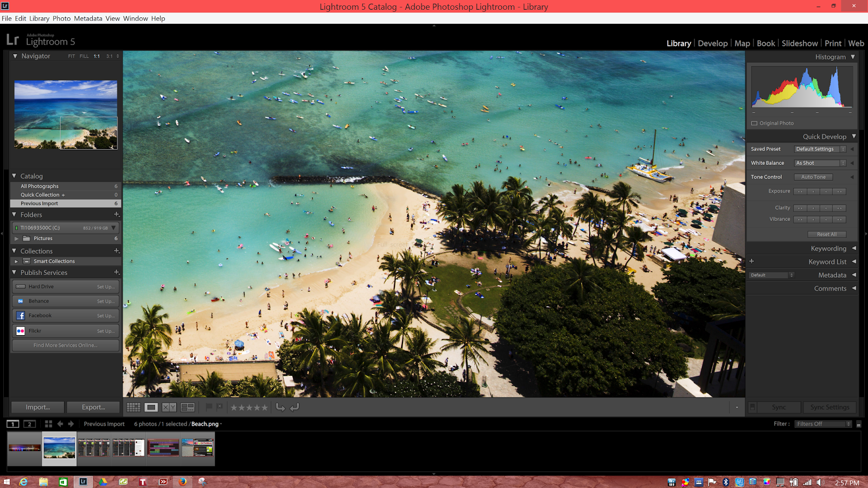Open the Slideshow module
868x488 pixels.
pos(800,43)
